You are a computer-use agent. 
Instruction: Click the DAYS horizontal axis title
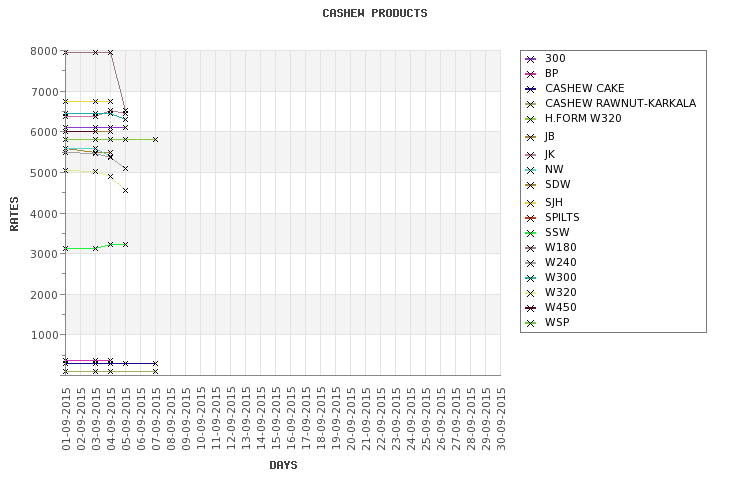(x=283, y=465)
